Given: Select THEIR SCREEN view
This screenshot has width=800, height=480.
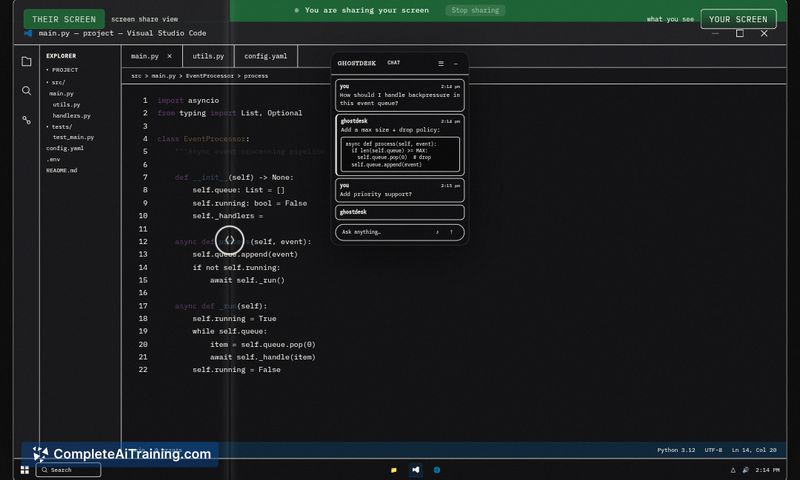Looking at the screenshot, I should tap(64, 19).
